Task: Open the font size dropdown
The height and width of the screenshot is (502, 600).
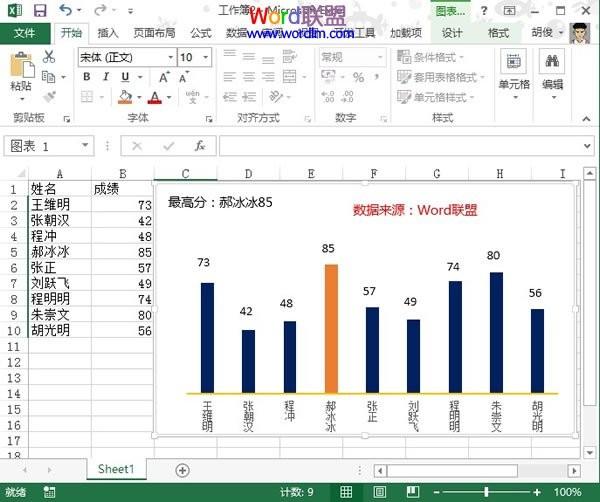Action: [x=213, y=57]
